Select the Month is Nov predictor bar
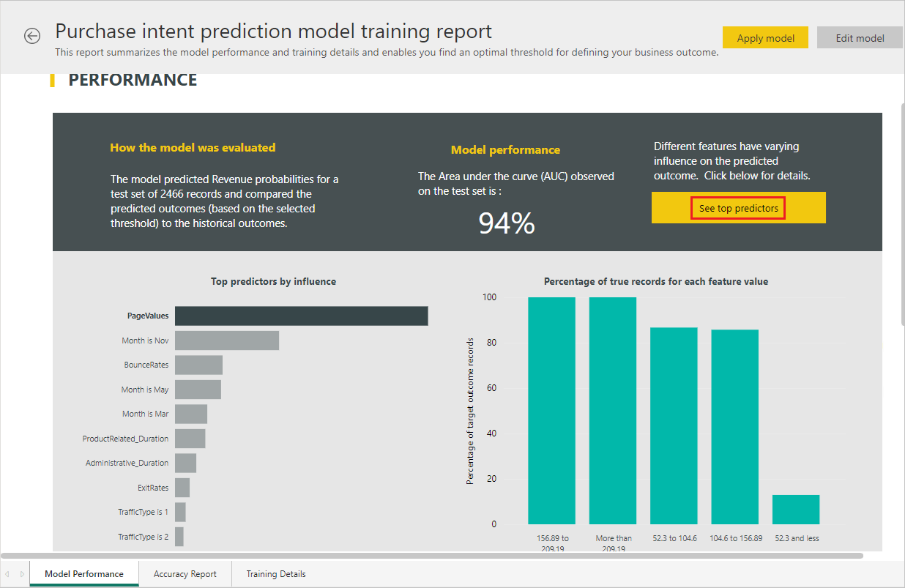The width and height of the screenshot is (905, 588). [227, 340]
